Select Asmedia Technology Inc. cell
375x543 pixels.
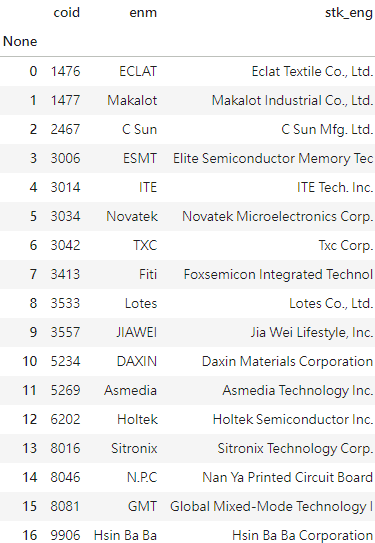tap(298, 391)
